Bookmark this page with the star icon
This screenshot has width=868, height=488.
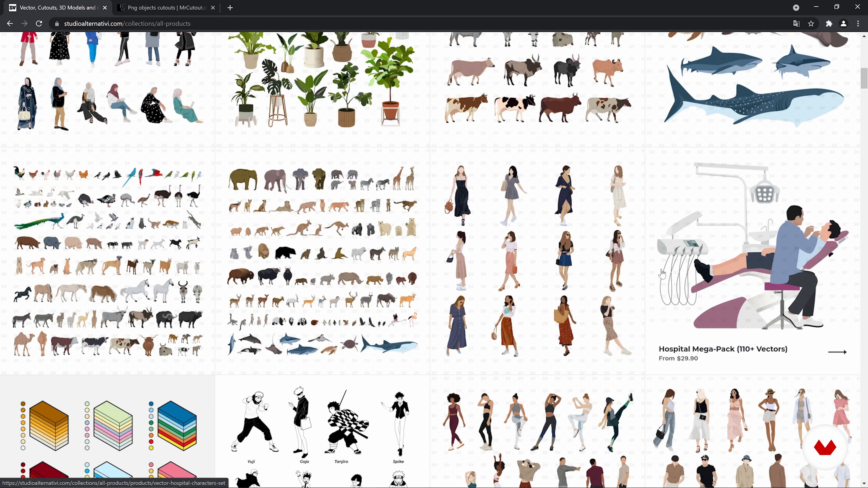point(811,23)
